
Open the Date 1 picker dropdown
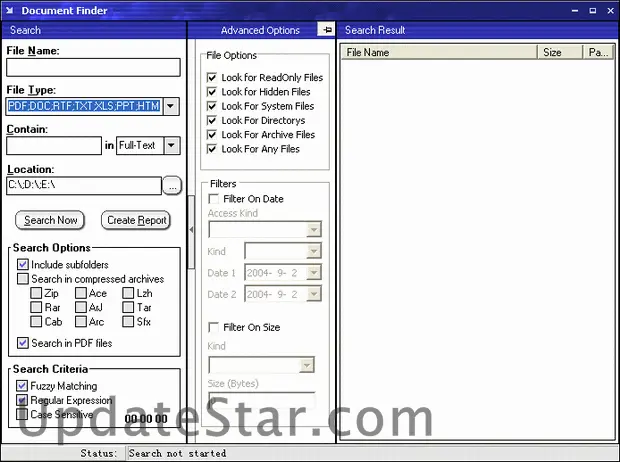coord(314,273)
